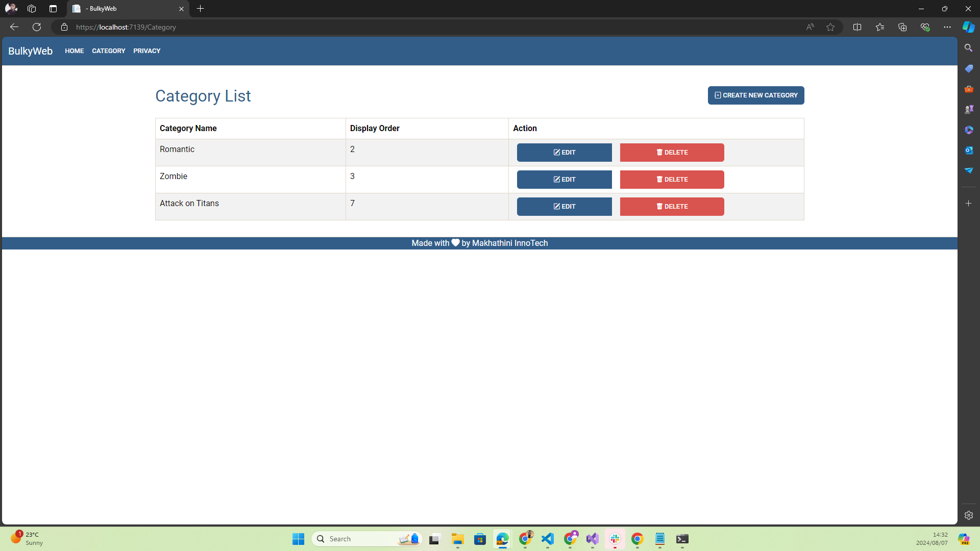Toggle split screen icon in toolbar
980x551 pixels.
pos(857,27)
